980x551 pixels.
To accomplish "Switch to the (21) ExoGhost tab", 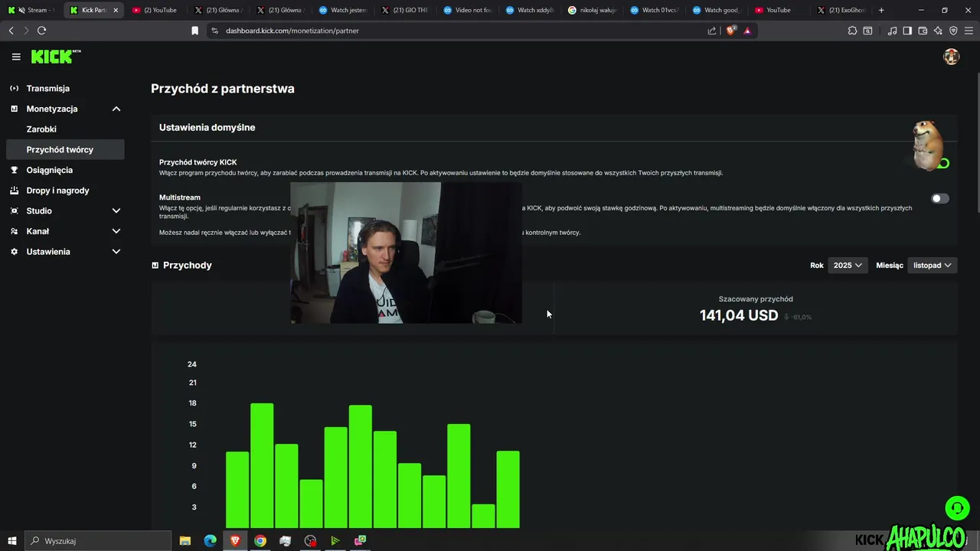I will (841, 10).
